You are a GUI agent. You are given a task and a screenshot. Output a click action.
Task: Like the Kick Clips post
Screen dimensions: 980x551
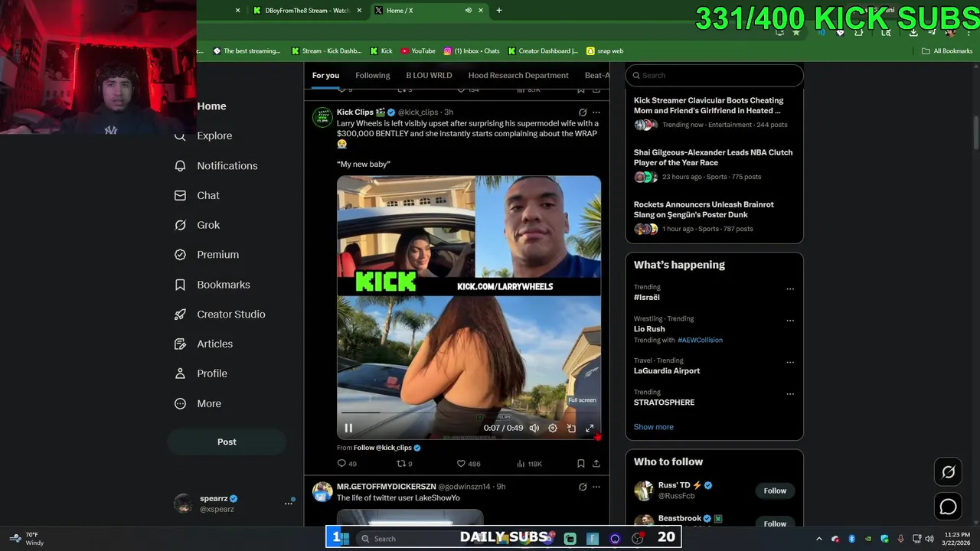tap(468, 464)
